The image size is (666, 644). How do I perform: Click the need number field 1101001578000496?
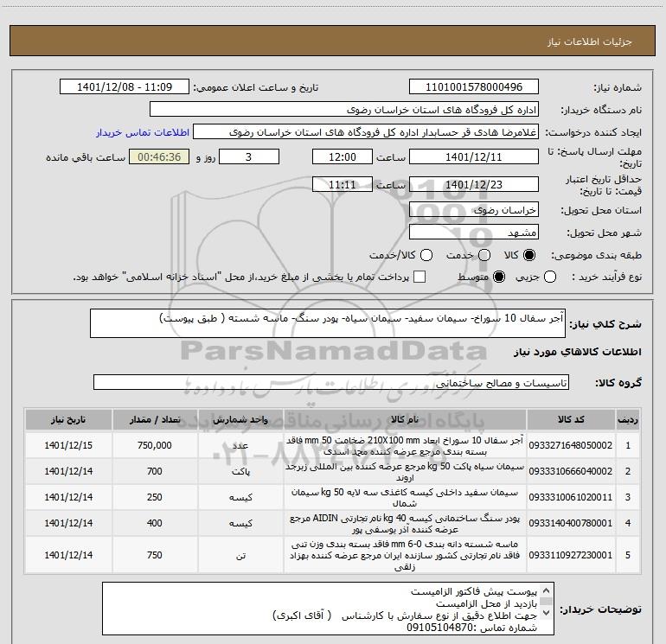click(474, 87)
